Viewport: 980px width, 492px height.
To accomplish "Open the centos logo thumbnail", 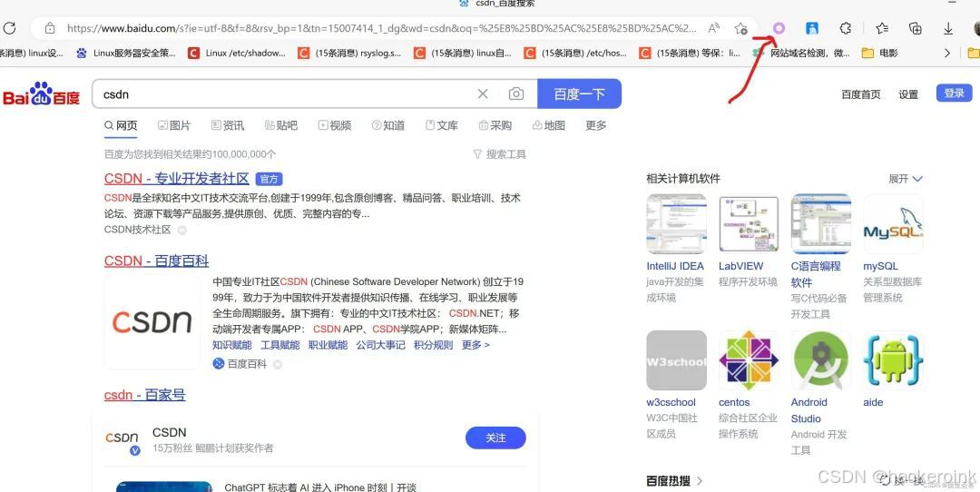I will point(749,360).
